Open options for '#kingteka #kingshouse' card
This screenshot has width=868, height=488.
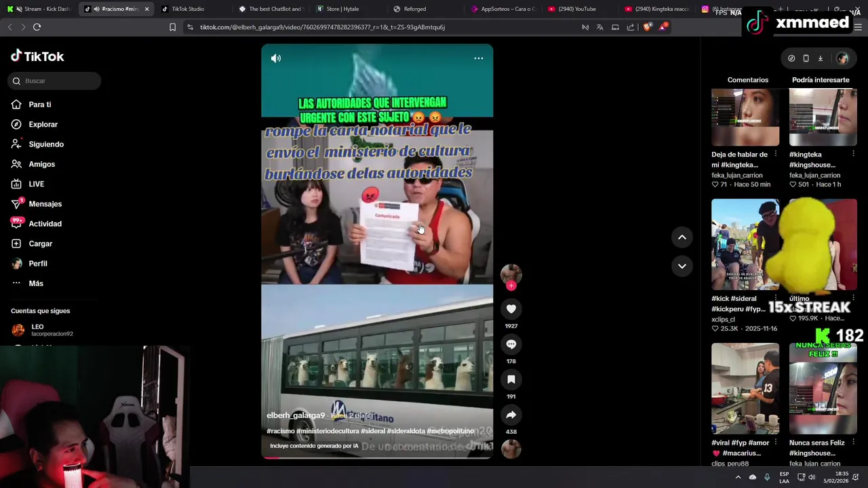(853, 154)
